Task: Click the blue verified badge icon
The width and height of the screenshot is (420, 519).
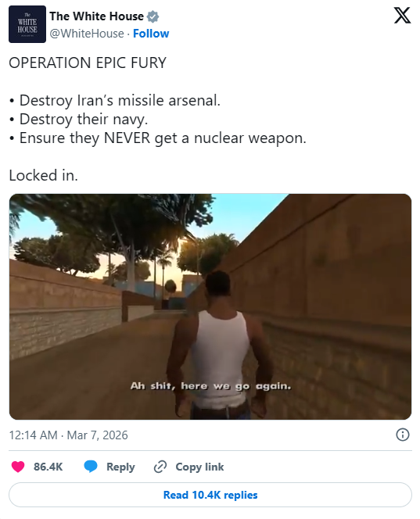Action: click(153, 16)
